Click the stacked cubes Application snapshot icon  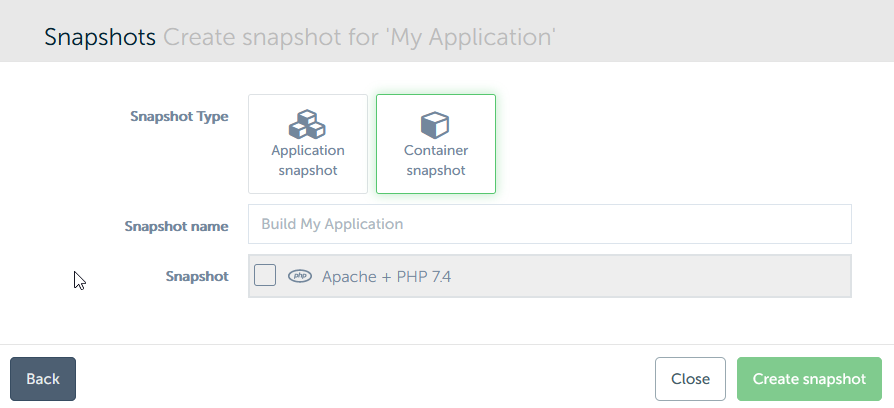point(308,125)
